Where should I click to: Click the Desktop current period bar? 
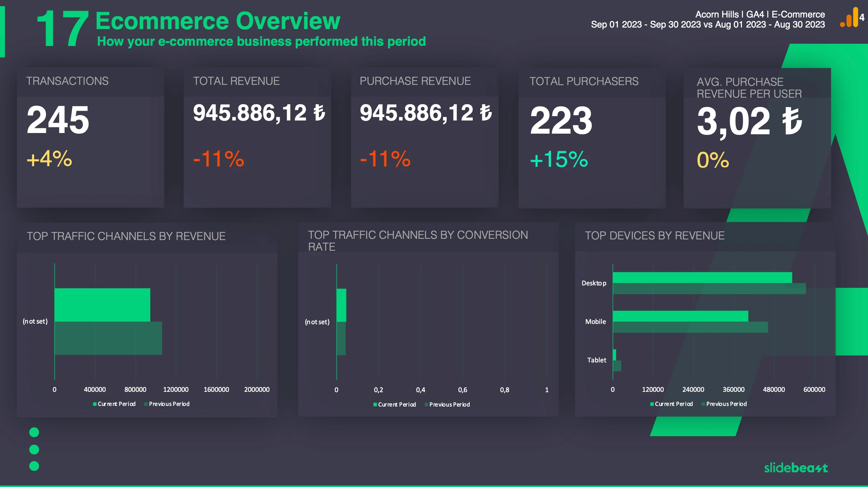pos(702,278)
